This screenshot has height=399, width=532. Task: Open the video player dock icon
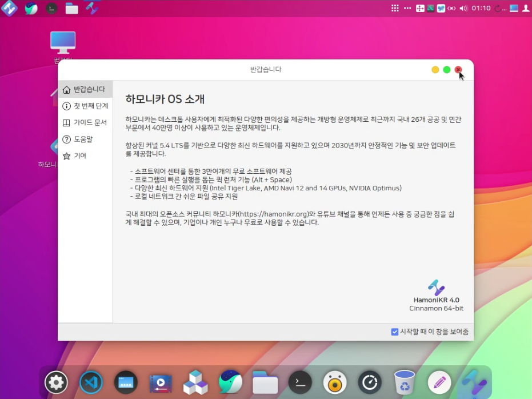[161, 382]
